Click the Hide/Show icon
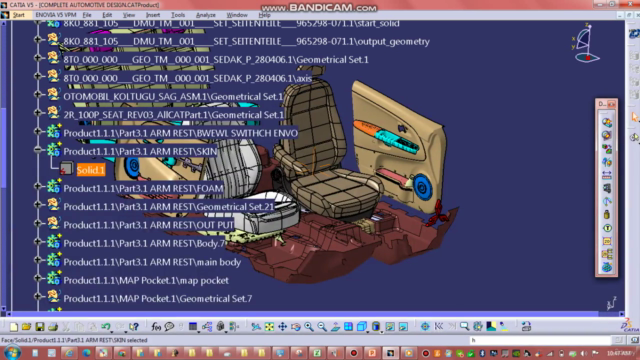This screenshot has height=360, width=640. pos(390,327)
